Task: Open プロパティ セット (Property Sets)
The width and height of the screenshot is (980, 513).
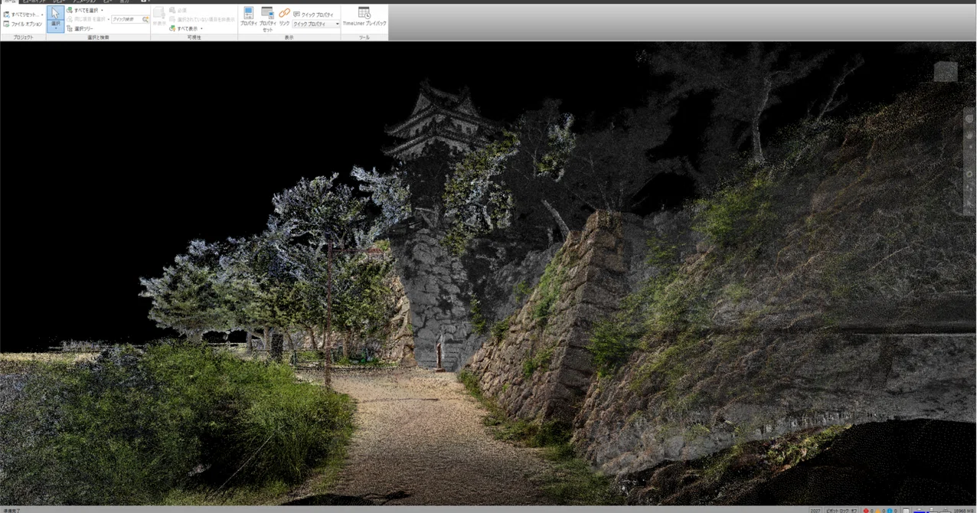Action: click(x=267, y=19)
